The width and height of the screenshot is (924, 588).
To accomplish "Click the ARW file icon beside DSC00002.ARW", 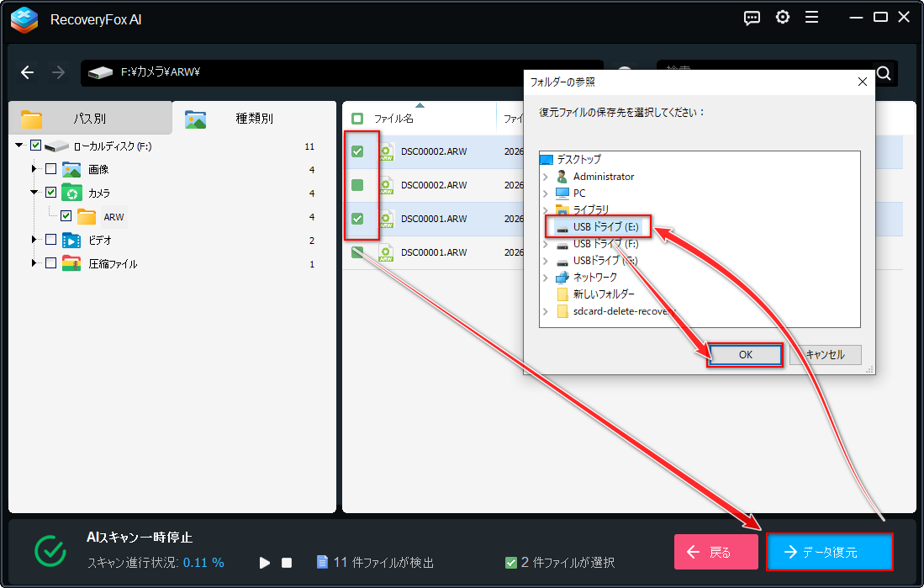I will coord(388,151).
